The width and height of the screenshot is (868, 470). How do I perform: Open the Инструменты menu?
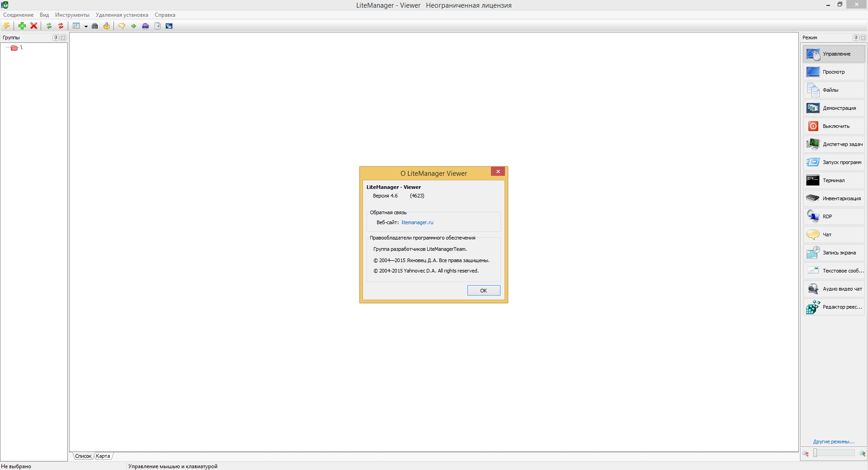point(72,15)
